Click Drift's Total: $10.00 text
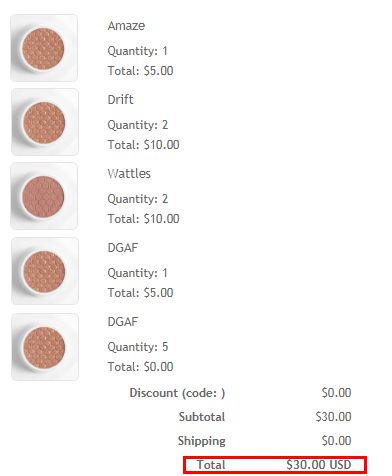392x476 pixels. click(143, 145)
